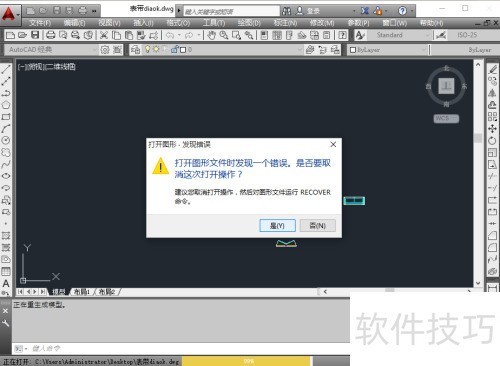Viewport: 500px width, 366px height.
Task: Open the 绘图(D) menu
Action: click(x=249, y=23)
